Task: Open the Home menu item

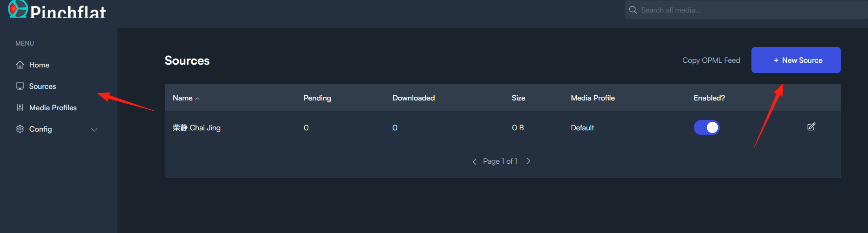Action: click(x=39, y=65)
